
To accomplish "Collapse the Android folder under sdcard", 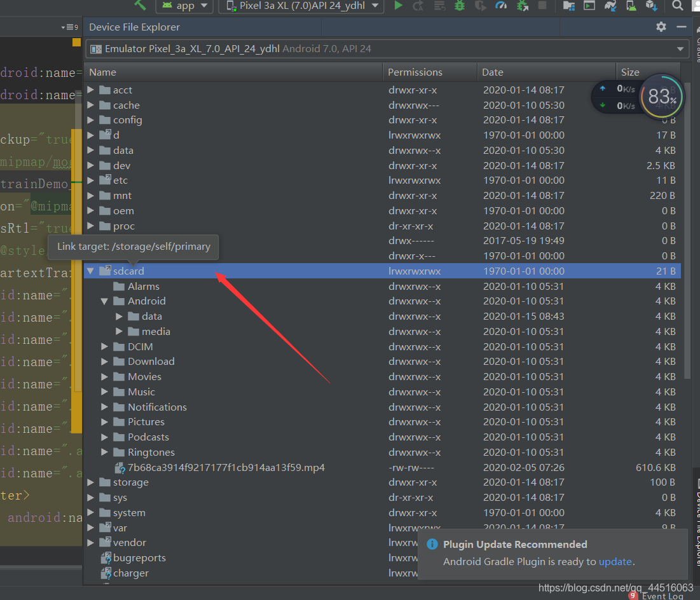I will (104, 301).
